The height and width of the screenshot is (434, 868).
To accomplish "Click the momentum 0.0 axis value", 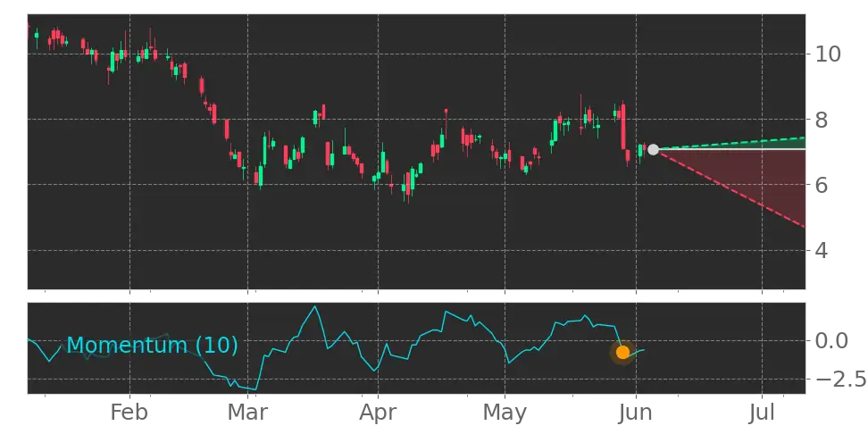I will [831, 340].
